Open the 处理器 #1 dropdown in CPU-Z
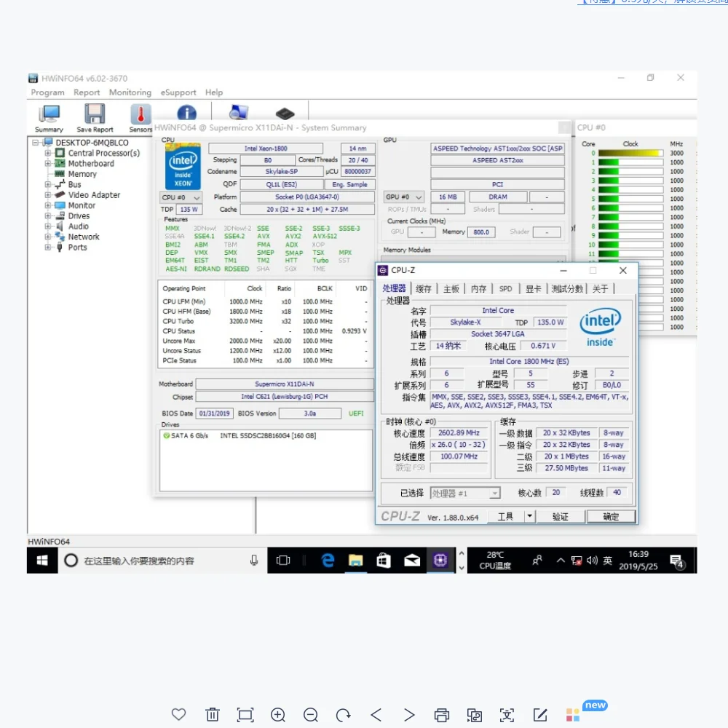Screen dimensions: 728x728 [x=465, y=493]
